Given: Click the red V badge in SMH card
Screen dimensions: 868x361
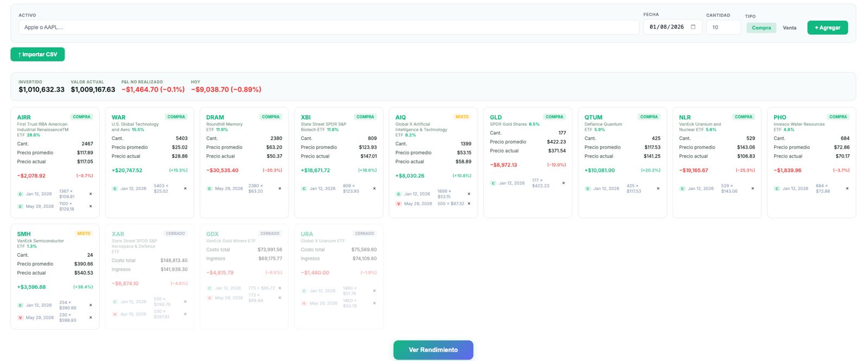Looking at the screenshot, I should (x=20, y=318).
